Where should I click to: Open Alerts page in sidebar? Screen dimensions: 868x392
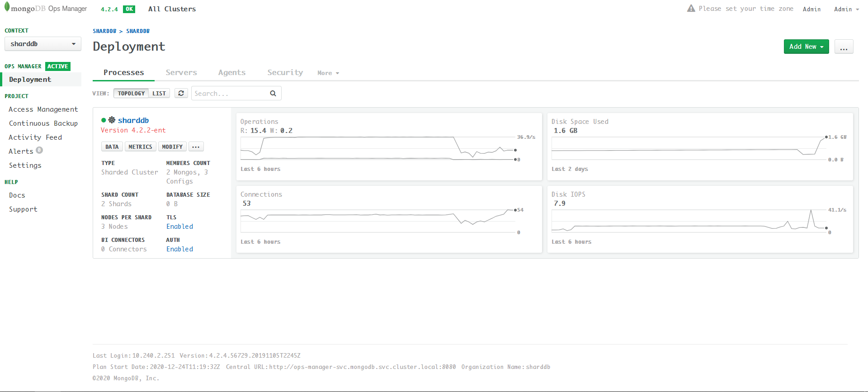click(21, 151)
